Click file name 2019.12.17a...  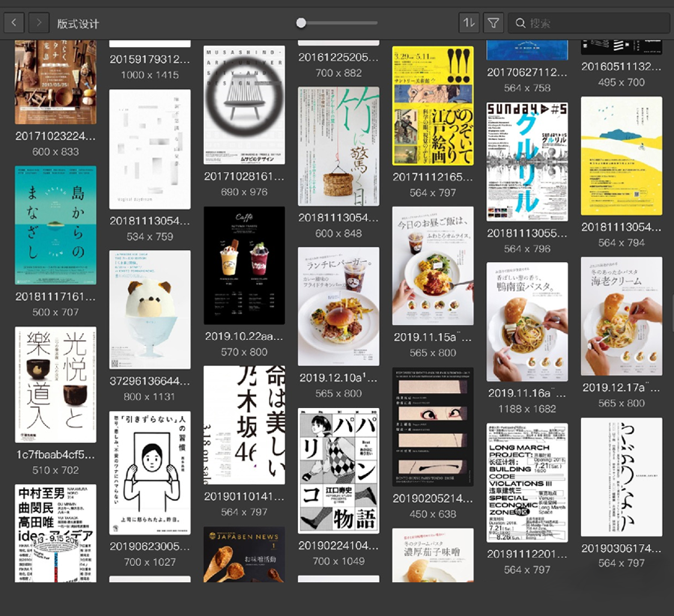pyautogui.click(x=622, y=388)
